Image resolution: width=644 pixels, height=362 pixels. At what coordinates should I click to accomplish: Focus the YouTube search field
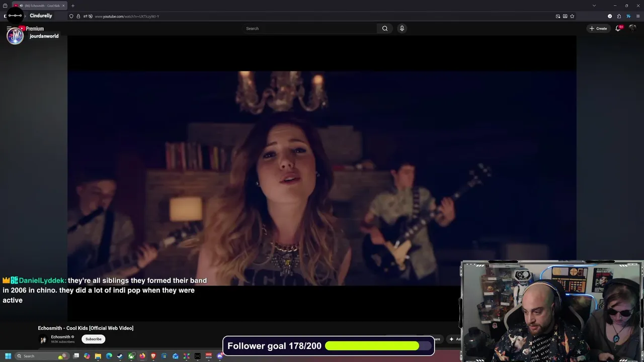[x=310, y=28]
